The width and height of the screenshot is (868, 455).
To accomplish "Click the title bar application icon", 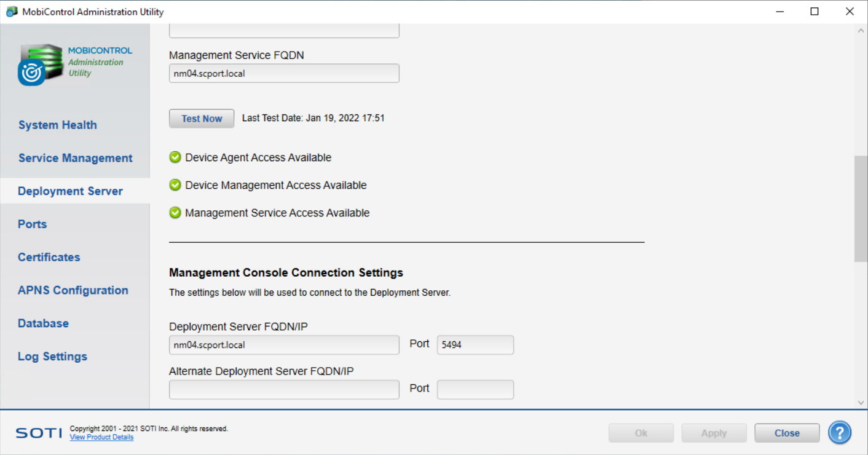I will coord(12,12).
